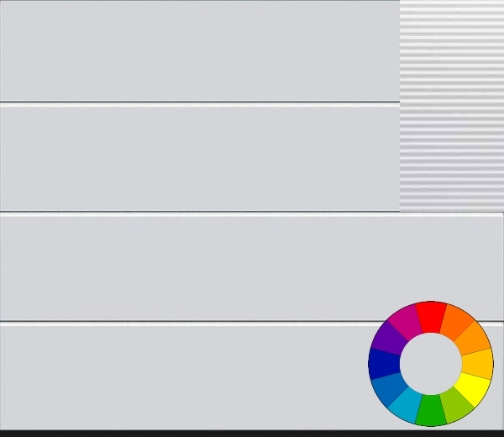Click the empty center of color wheel
Viewport: 504px width, 437px height.
point(431,364)
